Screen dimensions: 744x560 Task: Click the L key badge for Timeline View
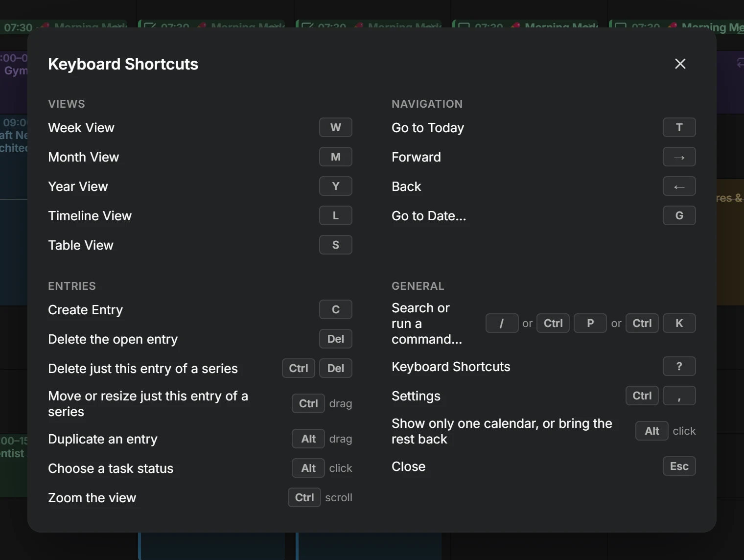pyautogui.click(x=335, y=216)
